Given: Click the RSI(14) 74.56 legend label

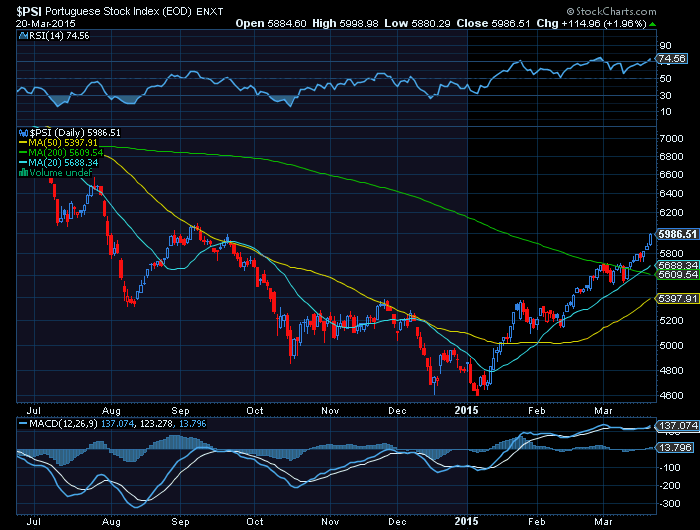Looking at the screenshot, I should pos(59,36).
